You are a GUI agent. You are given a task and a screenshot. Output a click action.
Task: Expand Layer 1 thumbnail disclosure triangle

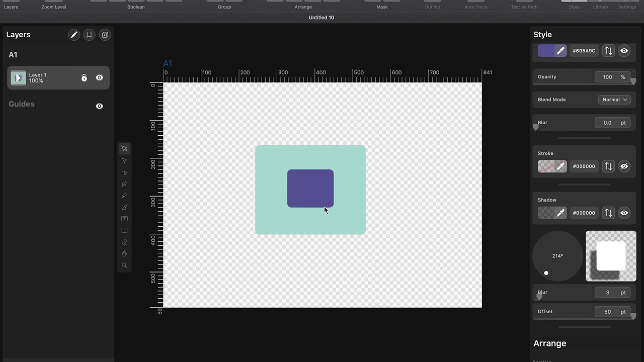coord(18,78)
